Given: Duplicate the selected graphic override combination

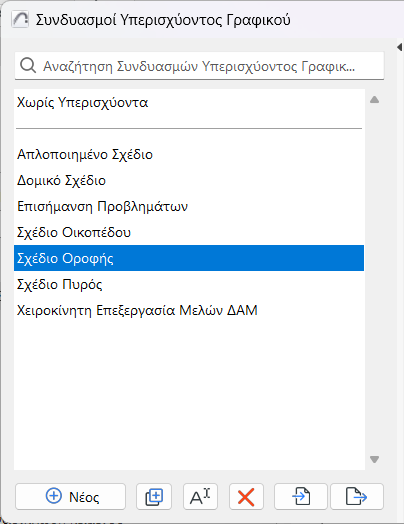Looking at the screenshot, I should click(x=154, y=496).
